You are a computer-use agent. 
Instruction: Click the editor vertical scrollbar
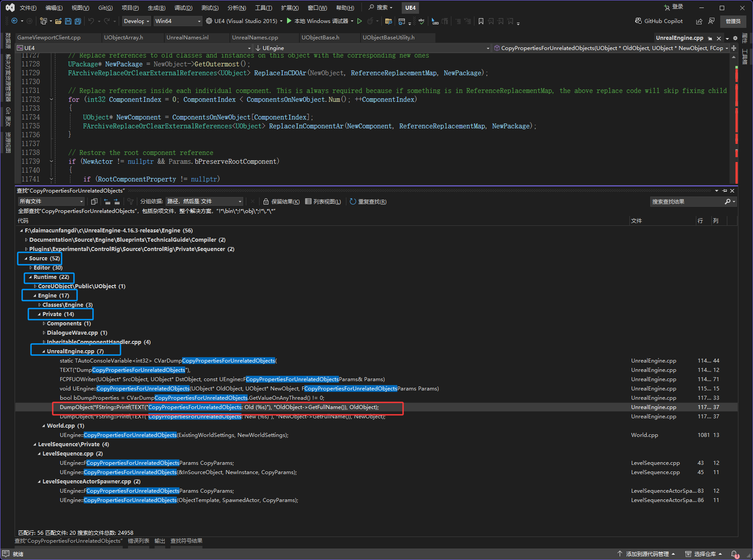pos(734,120)
